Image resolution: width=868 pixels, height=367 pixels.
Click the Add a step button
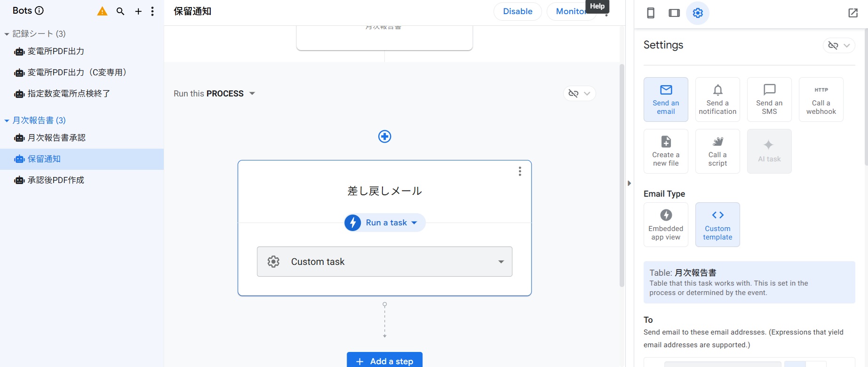click(384, 360)
